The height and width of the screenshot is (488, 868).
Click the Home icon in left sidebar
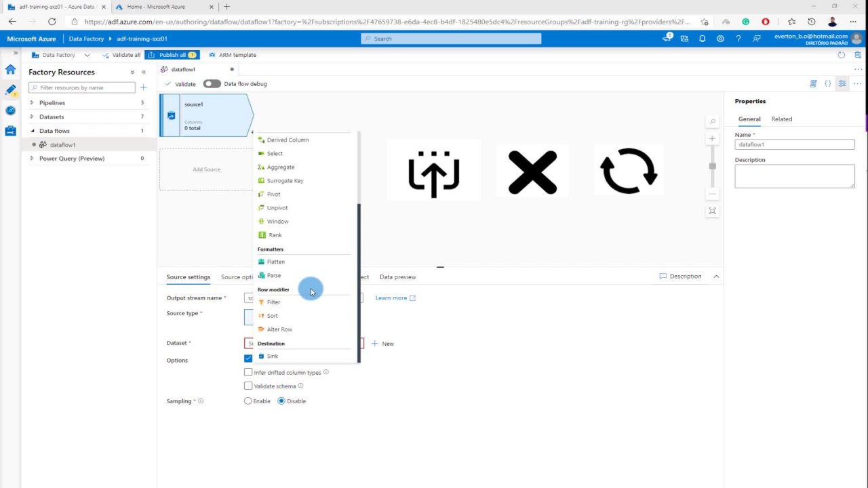(10, 69)
